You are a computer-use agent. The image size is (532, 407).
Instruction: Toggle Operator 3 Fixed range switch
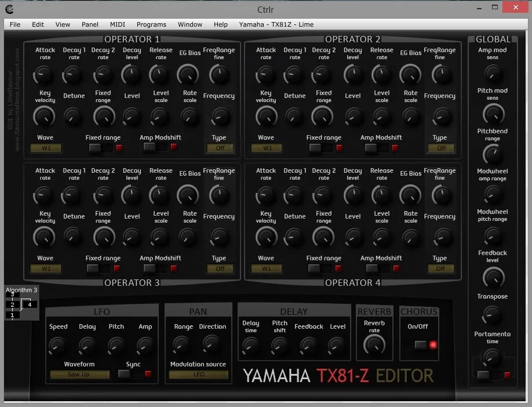tap(99, 268)
